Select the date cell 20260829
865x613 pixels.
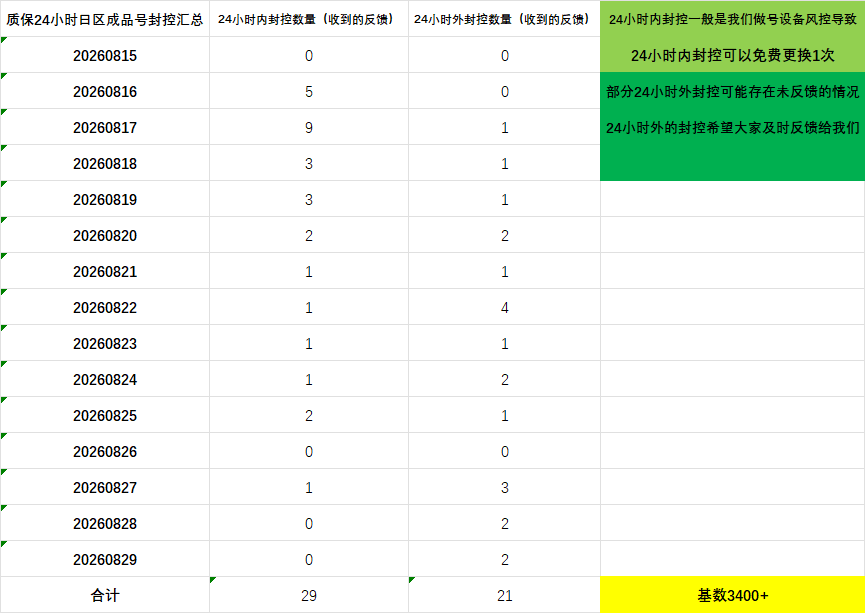[105, 559]
